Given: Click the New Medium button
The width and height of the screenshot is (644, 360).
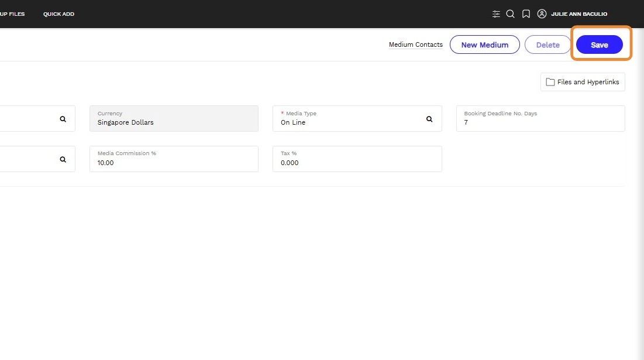Looking at the screenshot, I should pos(484,45).
